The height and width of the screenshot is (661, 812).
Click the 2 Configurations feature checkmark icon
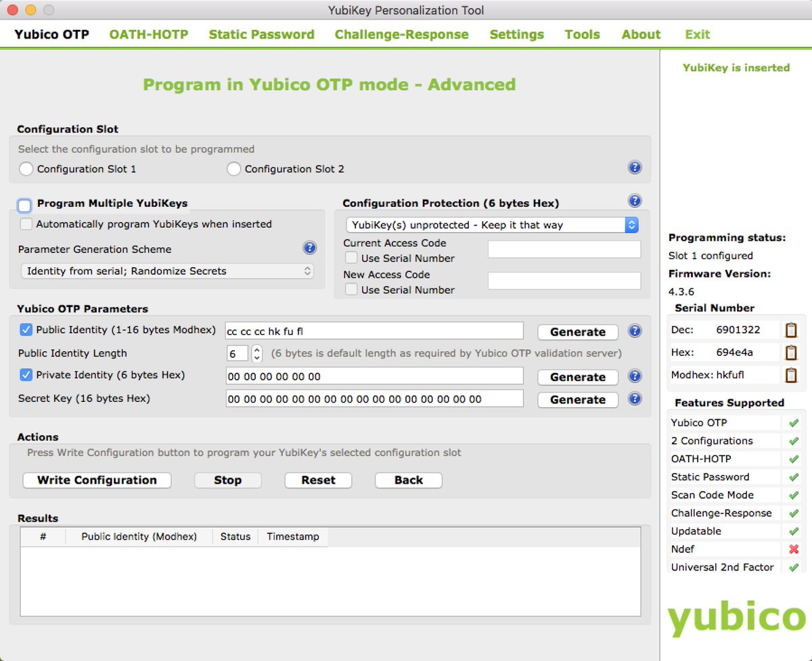click(x=794, y=441)
